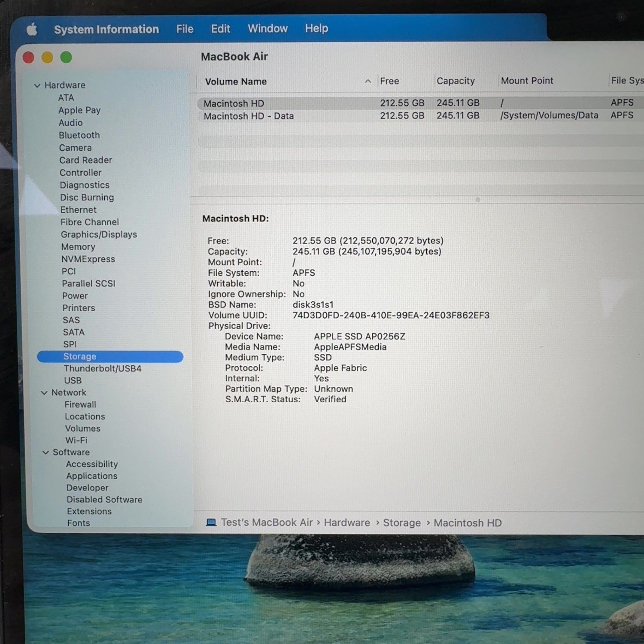Select Controller in the sidebar
The height and width of the screenshot is (644, 644).
click(81, 173)
